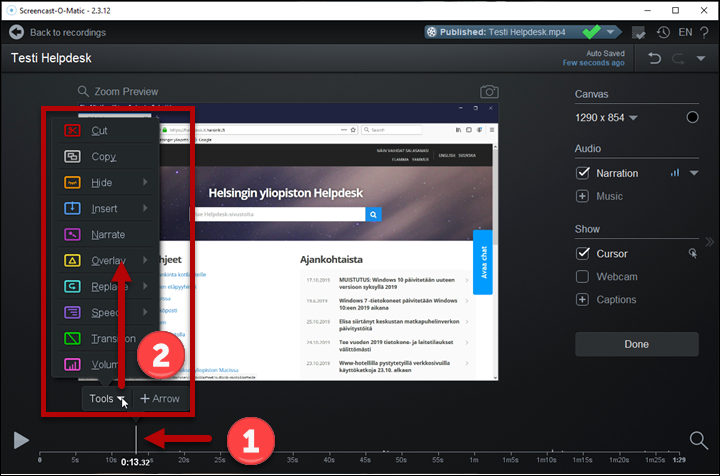Viewport: 720px width, 476px height.
Task: Click the + Arrow button
Action: 160,398
